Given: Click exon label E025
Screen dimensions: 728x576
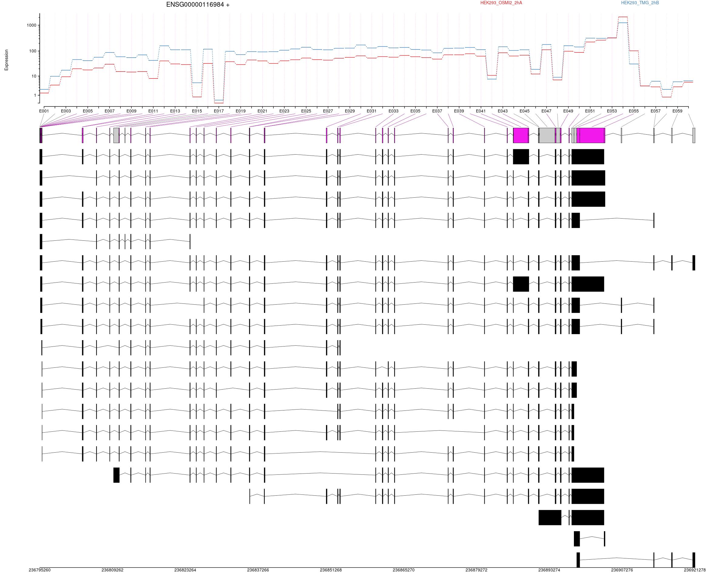Looking at the screenshot, I should pyautogui.click(x=306, y=111).
